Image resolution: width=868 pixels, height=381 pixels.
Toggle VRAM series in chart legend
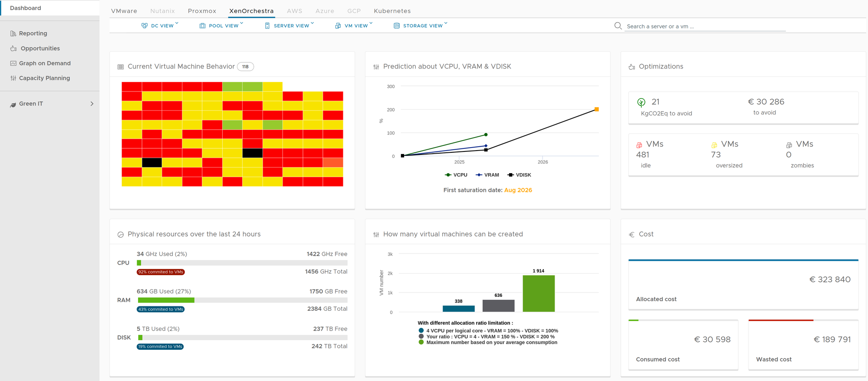(x=487, y=175)
